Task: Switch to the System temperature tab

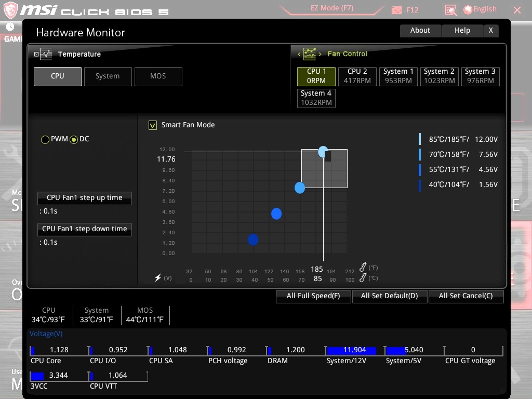Action: 108,76
